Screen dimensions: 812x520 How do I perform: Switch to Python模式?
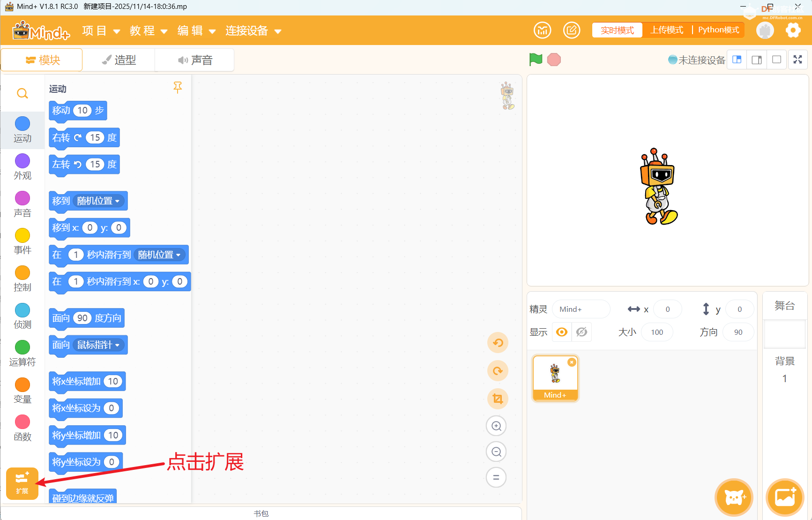(x=718, y=30)
